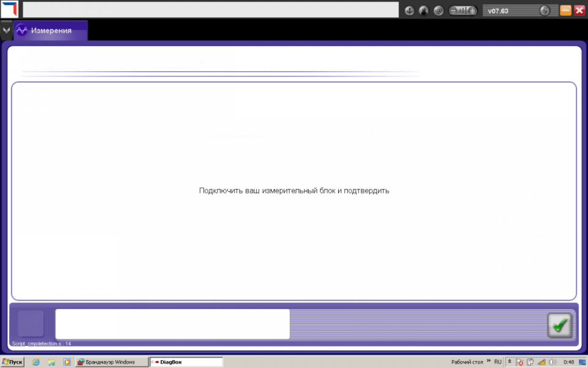
Task: Open the user profile icon in top bar
Action: (424, 10)
